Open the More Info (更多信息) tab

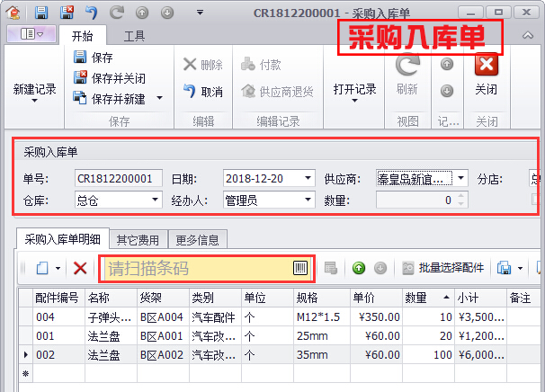pyautogui.click(x=197, y=240)
